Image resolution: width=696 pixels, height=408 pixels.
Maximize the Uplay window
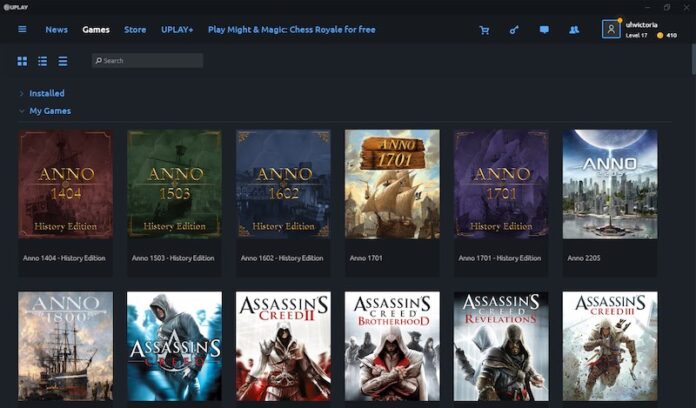[667, 7]
